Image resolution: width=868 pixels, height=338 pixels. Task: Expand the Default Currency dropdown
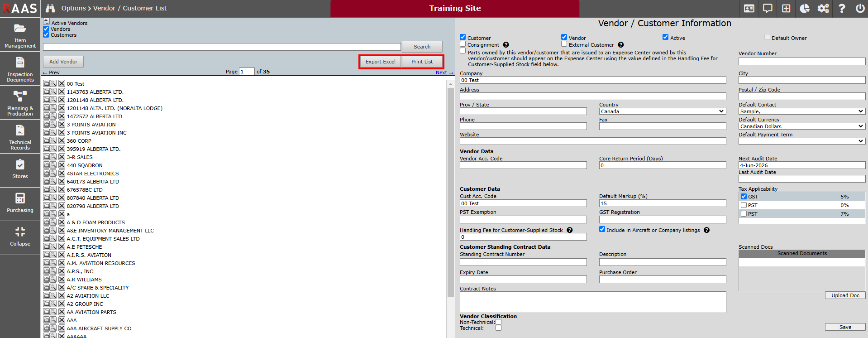point(801,126)
